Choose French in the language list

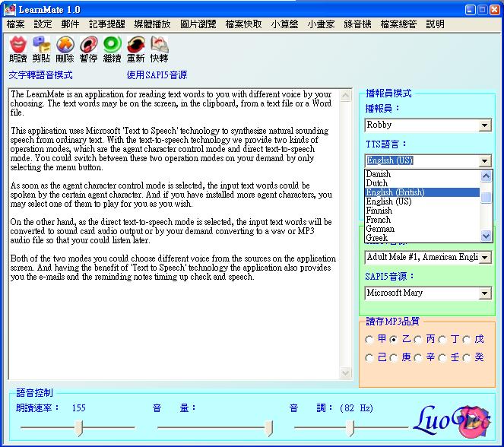click(x=423, y=220)
